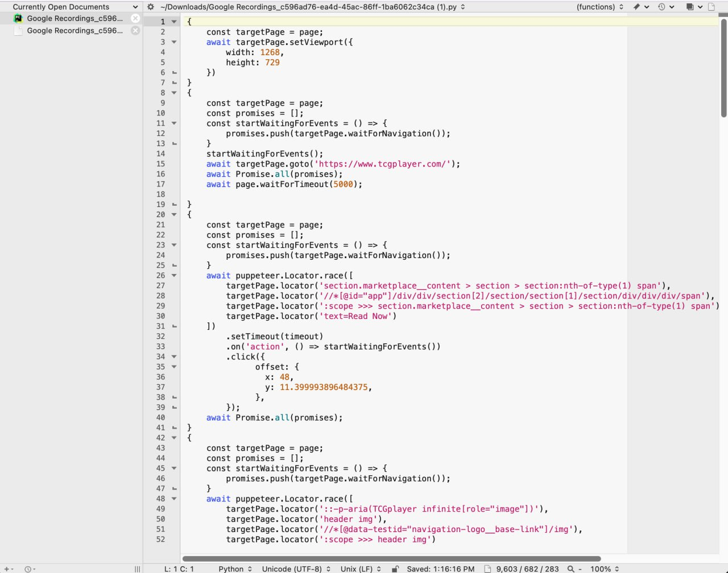Collapse the fold triangle at line 34

[174, 356]
